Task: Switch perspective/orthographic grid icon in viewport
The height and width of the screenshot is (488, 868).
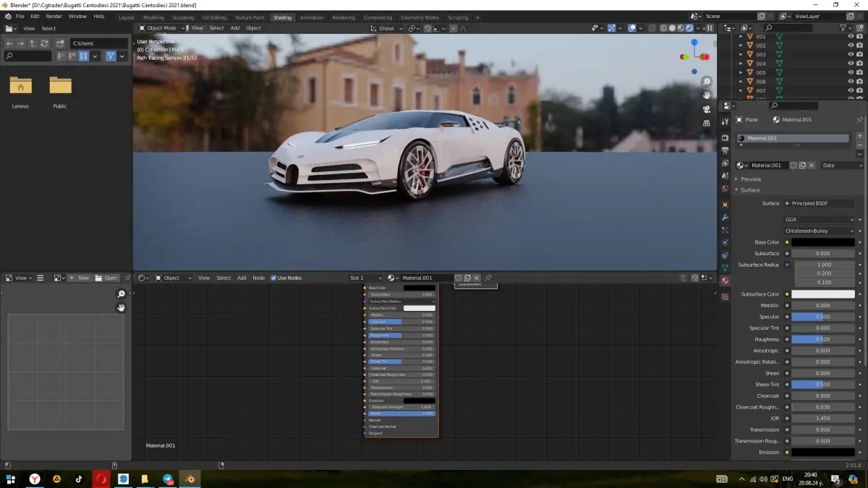Action: (707, 123)
